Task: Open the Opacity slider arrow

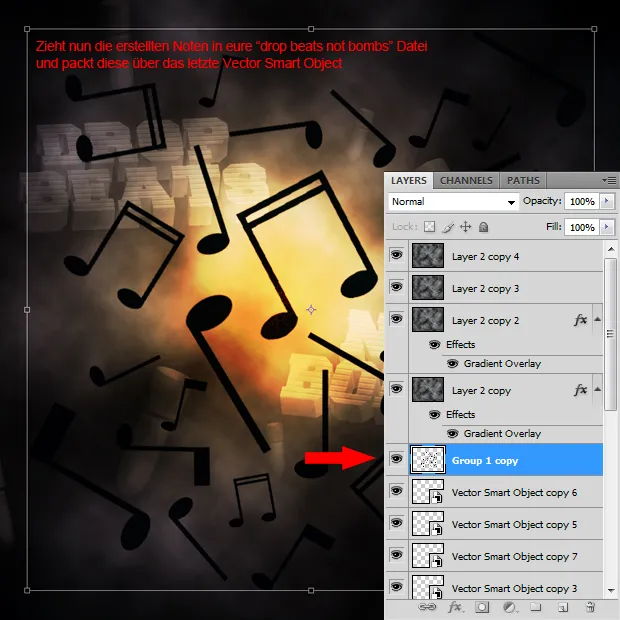Action: (x=605, y=202)
